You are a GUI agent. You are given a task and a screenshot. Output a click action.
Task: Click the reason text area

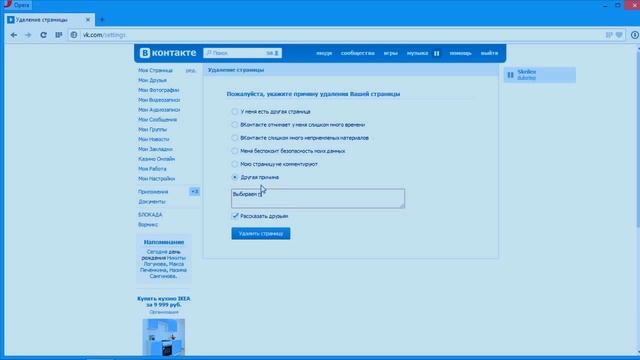click(x=318, y=198)
